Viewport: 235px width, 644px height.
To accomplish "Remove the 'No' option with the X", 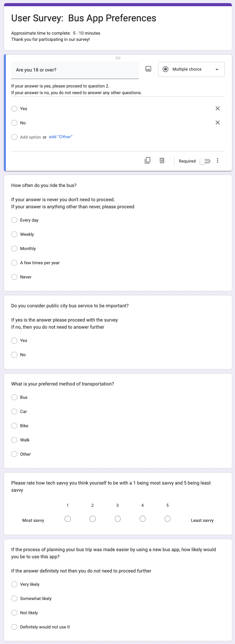I will tap(218, 123).
